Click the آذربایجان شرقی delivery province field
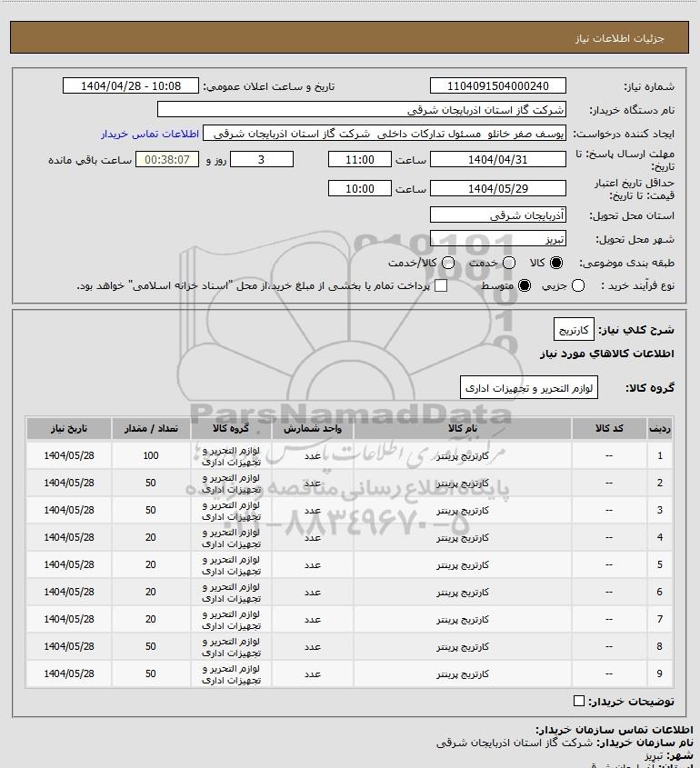 point(497,215)
